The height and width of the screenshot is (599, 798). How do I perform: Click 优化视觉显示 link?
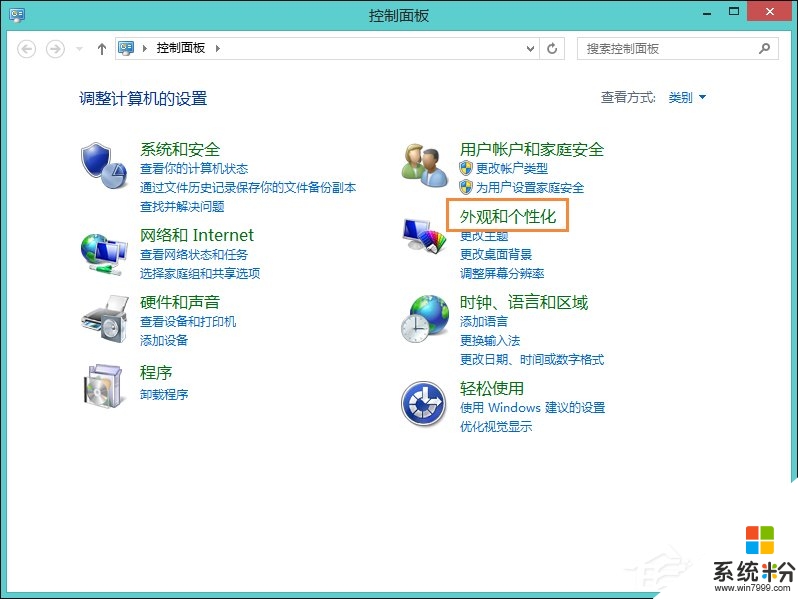point(496,426)
